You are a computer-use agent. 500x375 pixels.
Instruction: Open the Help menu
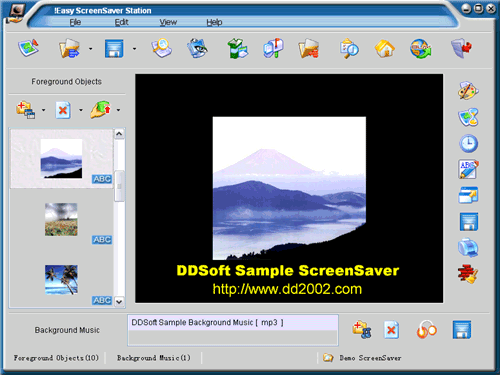214,22
